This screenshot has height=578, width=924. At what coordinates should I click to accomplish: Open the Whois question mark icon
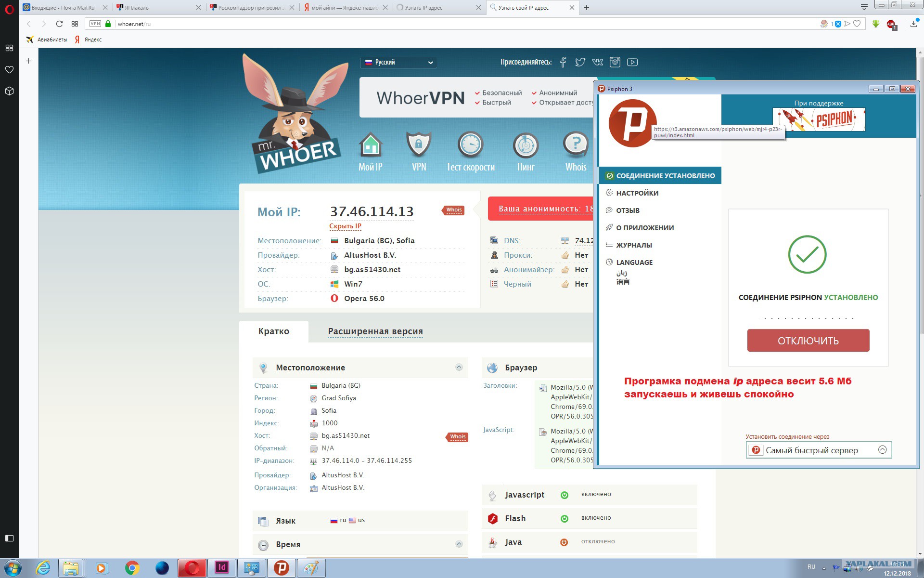(x=576, y=145)
